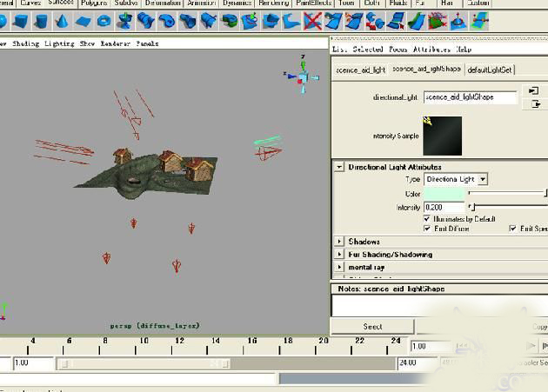Open the viewport Shading menu

(x=25, y=43)
